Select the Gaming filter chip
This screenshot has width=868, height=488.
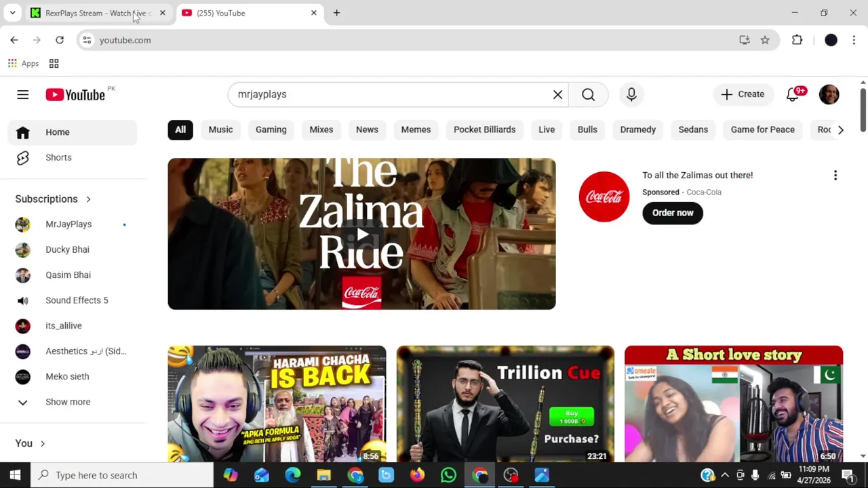[271, 129]
